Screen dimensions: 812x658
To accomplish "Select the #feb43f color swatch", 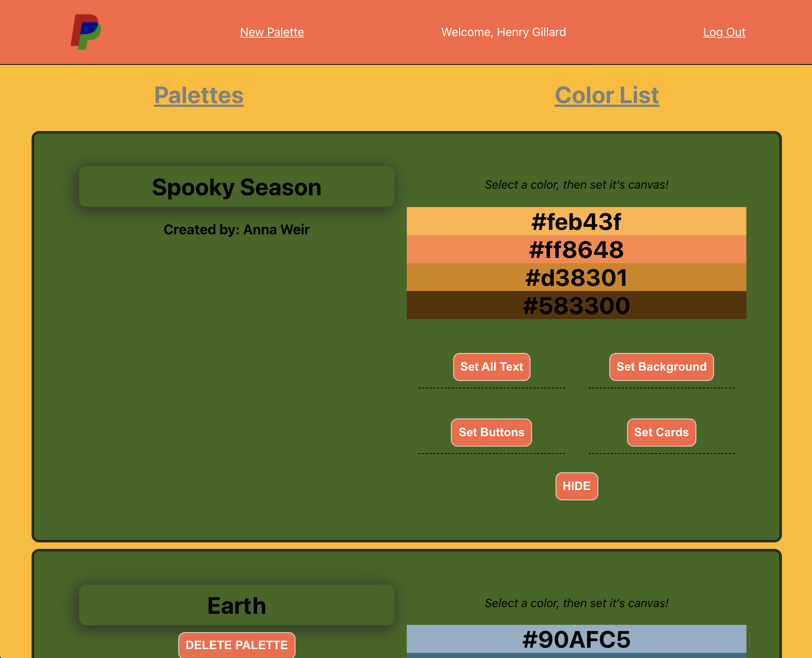I will tap(576, 221).
